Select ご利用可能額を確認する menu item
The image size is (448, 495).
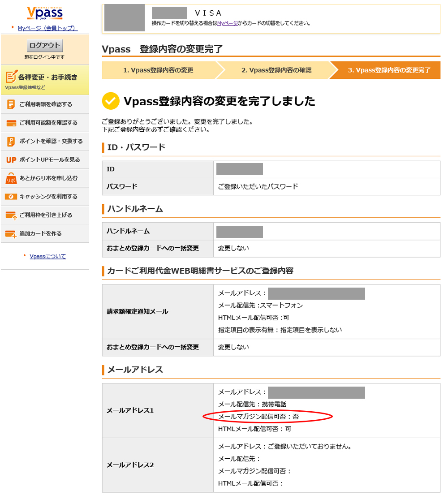click(x=45, y=123)
